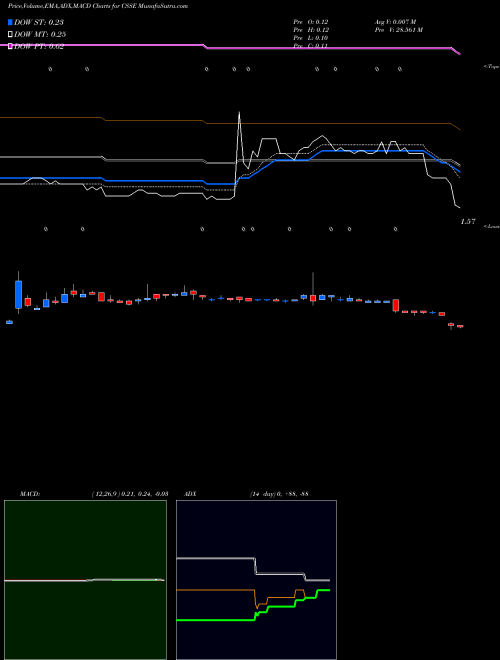Open the green MACD indicator chart
The height and width of the screenshot is (660, 500).
coord(85,580)
